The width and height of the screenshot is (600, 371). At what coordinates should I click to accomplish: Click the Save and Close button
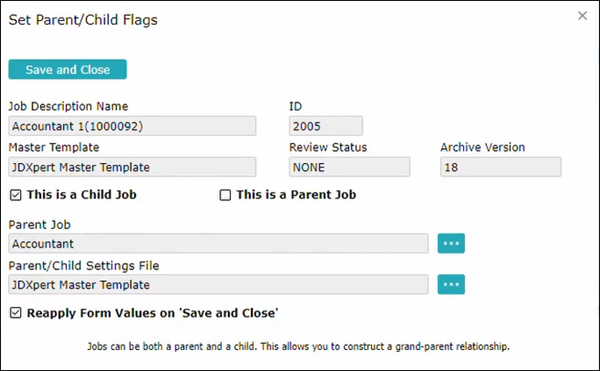(x=68, y=69)
